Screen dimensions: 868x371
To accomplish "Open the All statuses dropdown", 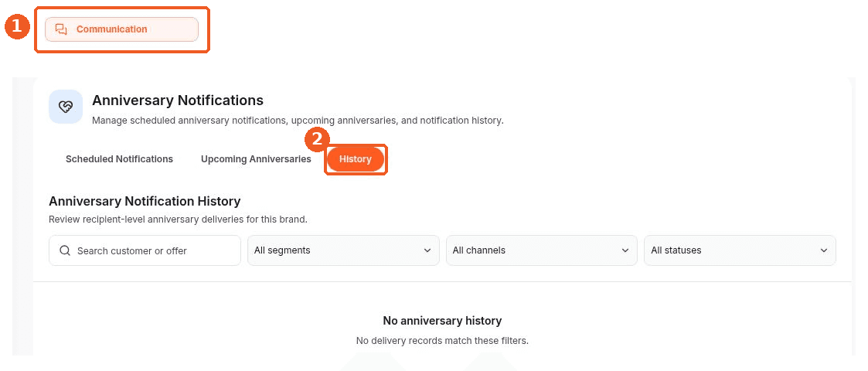I will pyautogui.click(x=740, y=250).
